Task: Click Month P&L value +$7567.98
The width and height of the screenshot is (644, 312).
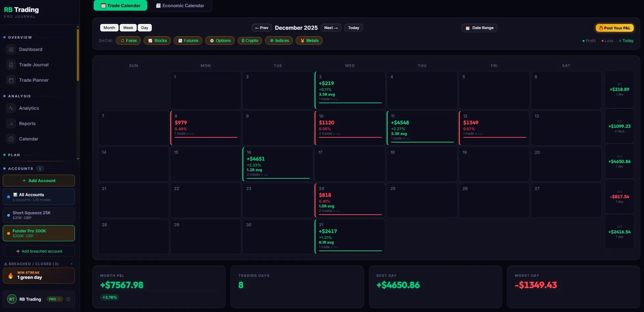Action: [x=122, y=285]
